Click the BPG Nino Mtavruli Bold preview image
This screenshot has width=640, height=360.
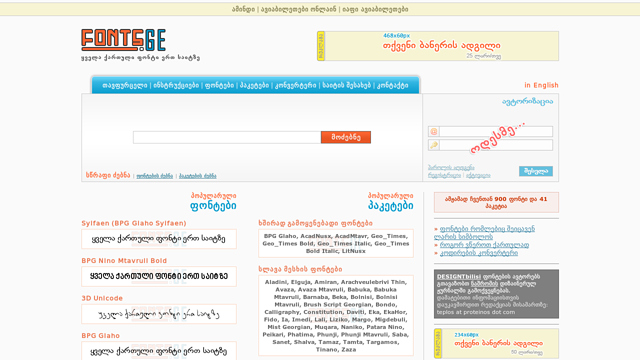pos(159,276)
